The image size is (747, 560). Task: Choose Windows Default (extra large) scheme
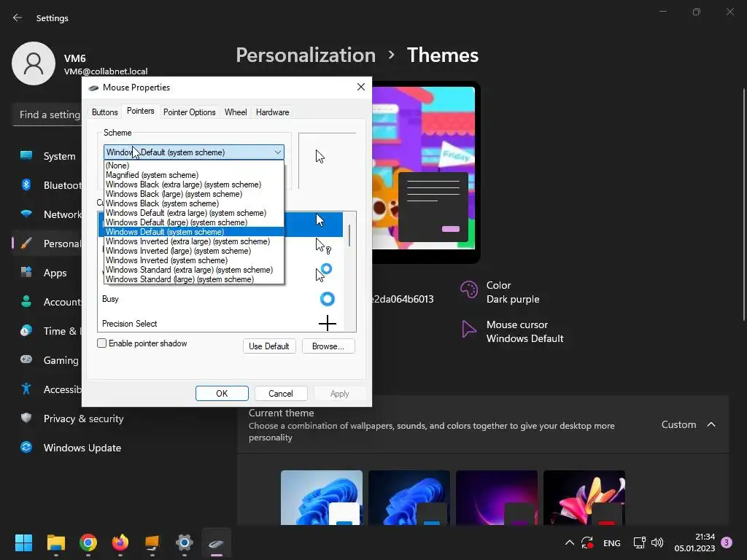(x=194, y=214)
